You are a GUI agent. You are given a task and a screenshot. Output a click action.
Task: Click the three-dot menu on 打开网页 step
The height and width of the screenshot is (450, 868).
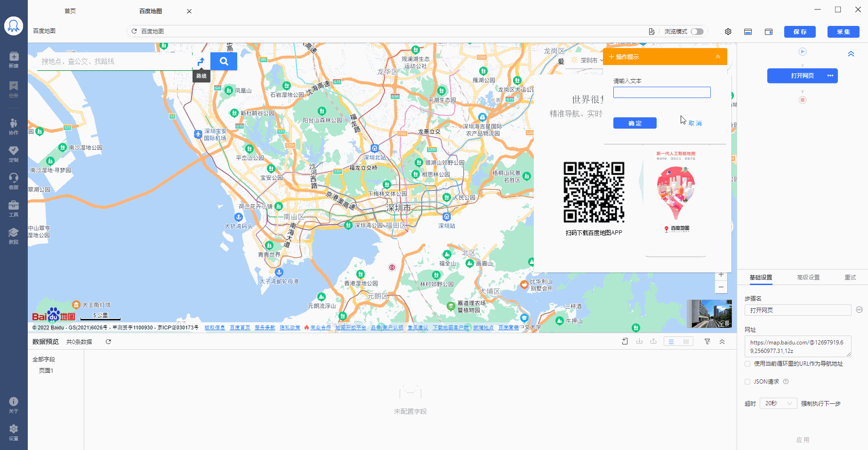point(830,76)
